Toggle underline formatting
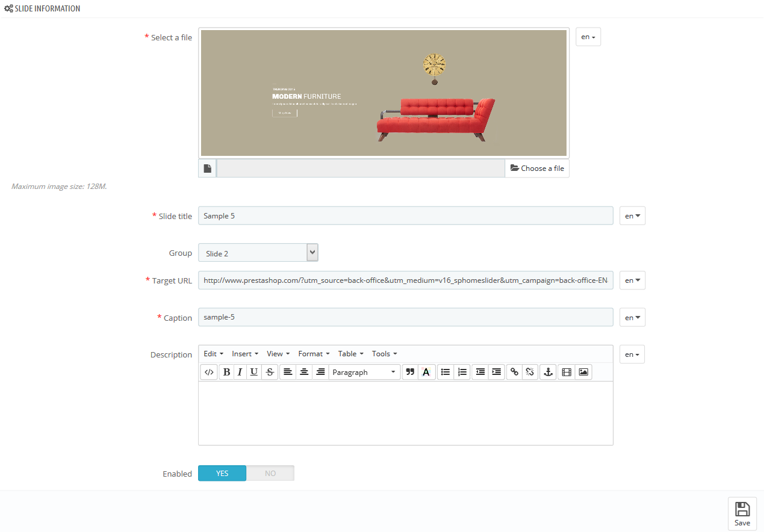This screenshot has width=764, height=532. [x=254, y=372]
